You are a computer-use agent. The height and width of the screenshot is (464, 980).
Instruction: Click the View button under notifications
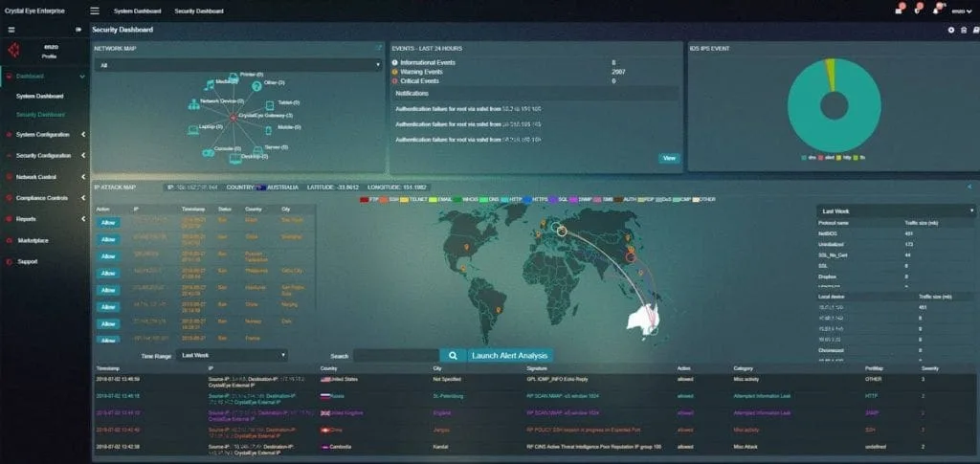pos(669,158)
